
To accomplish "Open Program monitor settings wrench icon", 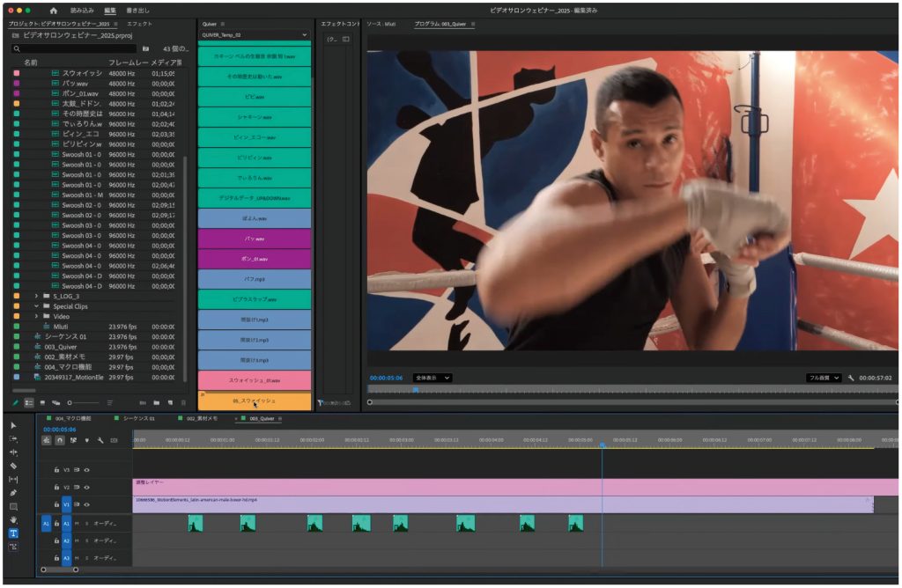I will point(851,378).
